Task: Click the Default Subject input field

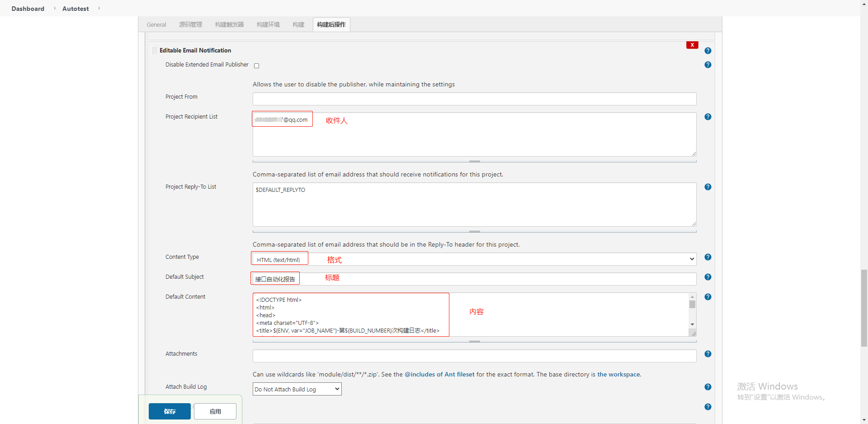Action: point(474,279)
